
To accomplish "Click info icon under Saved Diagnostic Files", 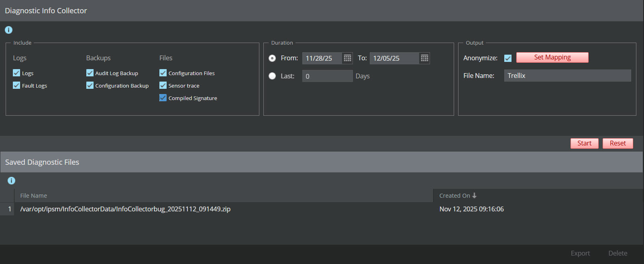I will [11, 181].
